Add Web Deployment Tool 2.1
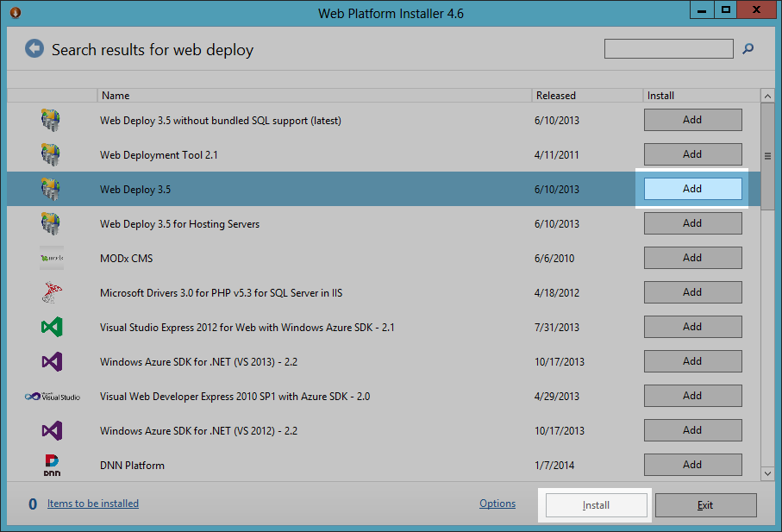 click(692, 154)
